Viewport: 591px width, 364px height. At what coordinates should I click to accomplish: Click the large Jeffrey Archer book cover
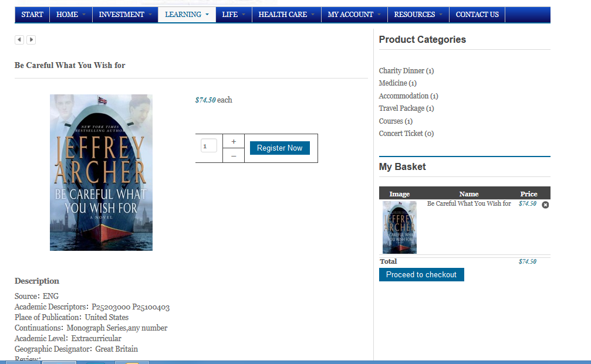(101, 172)
